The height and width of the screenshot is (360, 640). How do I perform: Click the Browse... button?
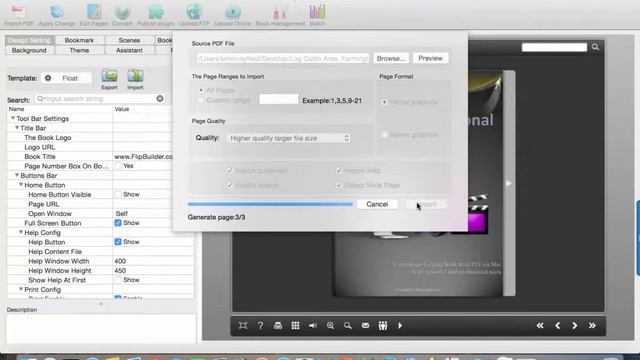pyautogui.click(x=391, y=58)
